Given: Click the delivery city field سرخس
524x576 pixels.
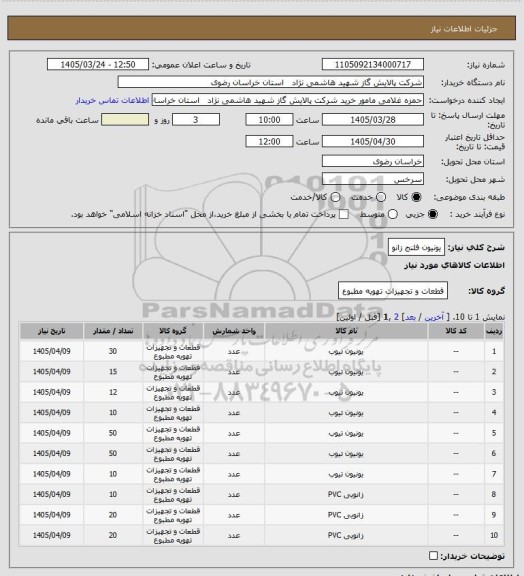Looking at the screenshot, I should coord(373,179).
